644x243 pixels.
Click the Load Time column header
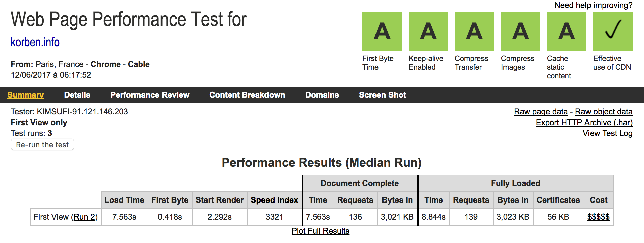pyautogui.click(x=124, y=200)
